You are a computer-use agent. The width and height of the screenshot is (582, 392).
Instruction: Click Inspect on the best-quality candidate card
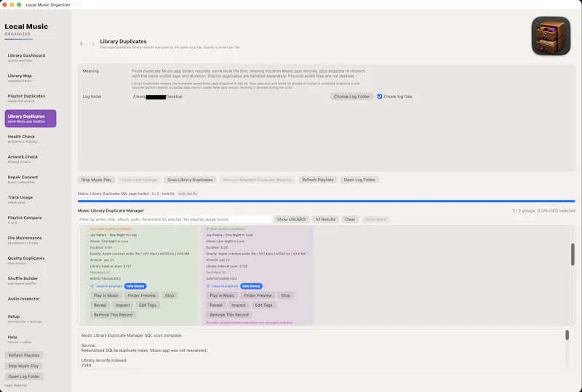click(239, 305)
